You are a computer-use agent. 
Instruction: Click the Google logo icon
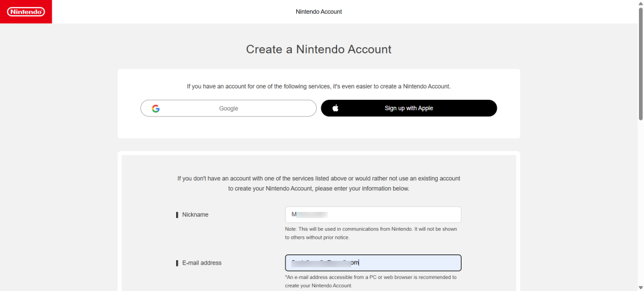pyautogui.click(x=155, y=108)
